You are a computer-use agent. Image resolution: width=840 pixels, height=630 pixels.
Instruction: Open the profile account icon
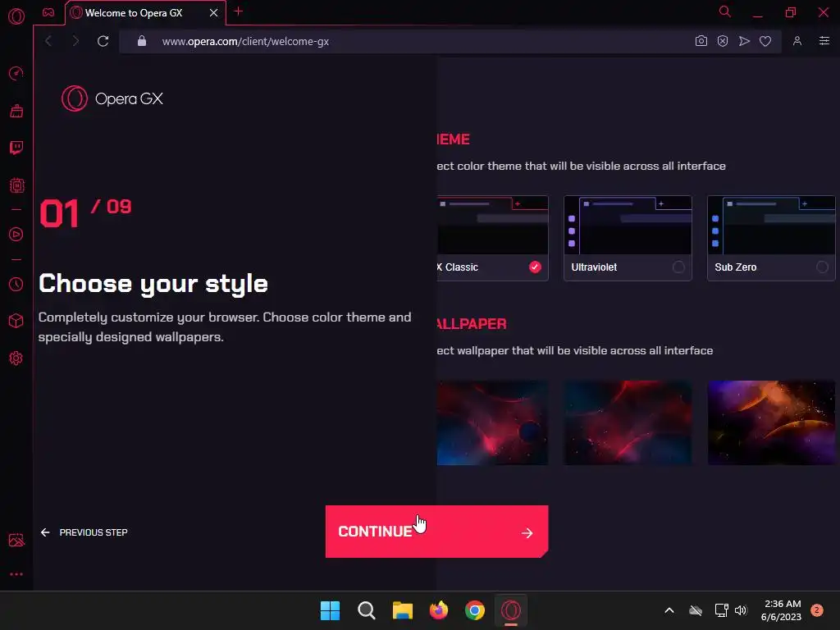tap(797, 41)
